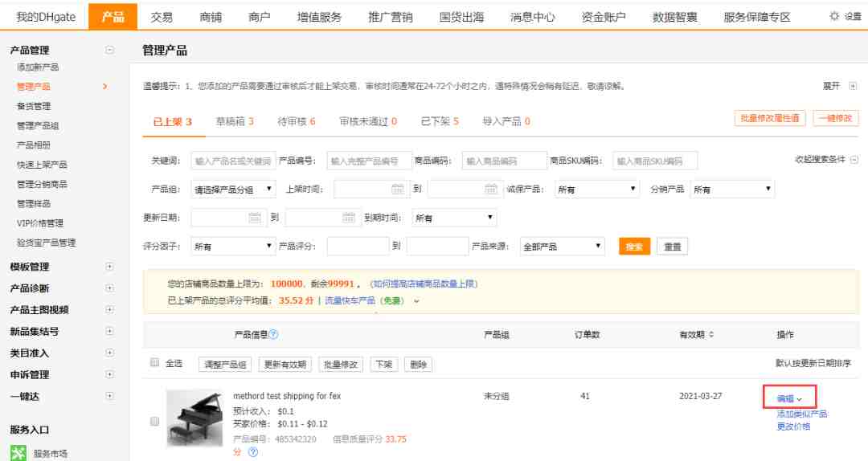Click the arrow next to 管理产品 in sidebar
The height and width of the screenshot is (461, 868).
(x=104, y=86)
